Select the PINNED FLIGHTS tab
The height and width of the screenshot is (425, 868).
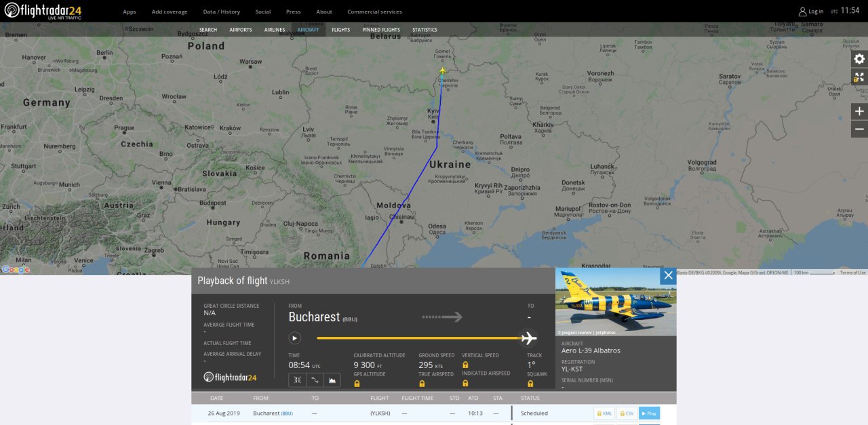tap(381, 30)
